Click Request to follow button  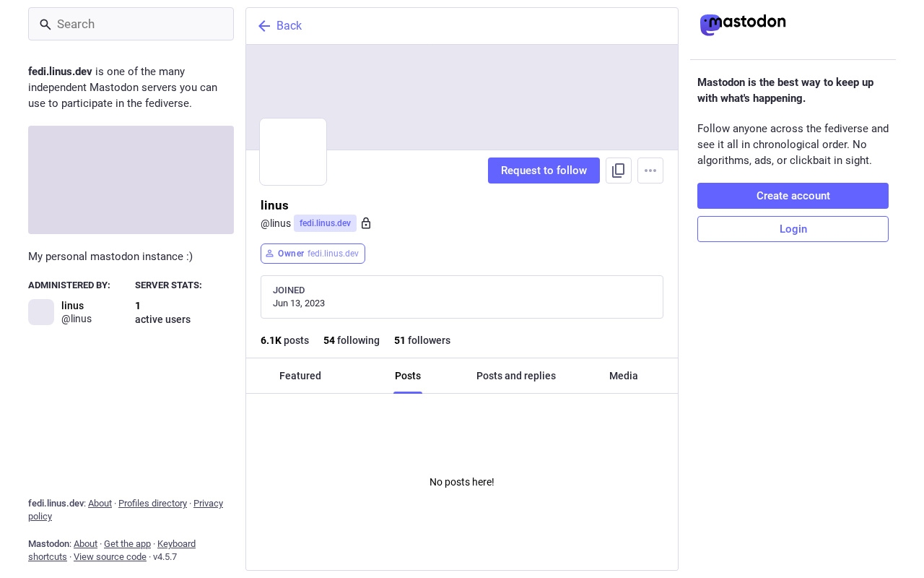point(544,171)
